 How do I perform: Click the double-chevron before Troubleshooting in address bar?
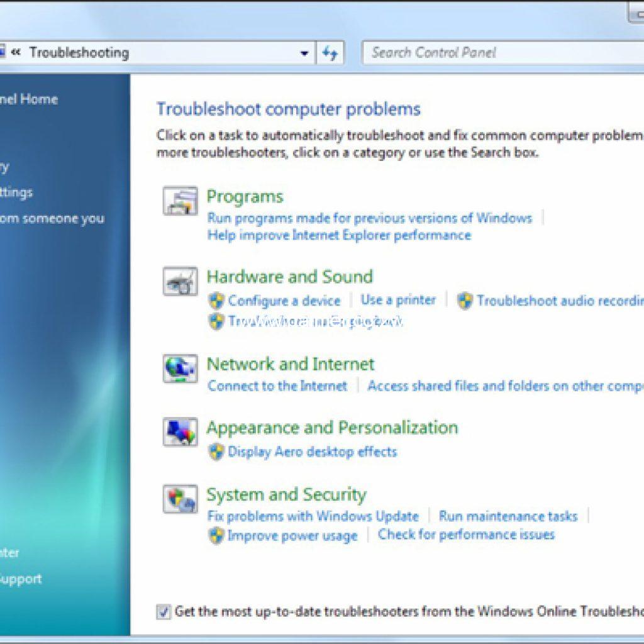[x=16, y=52]
